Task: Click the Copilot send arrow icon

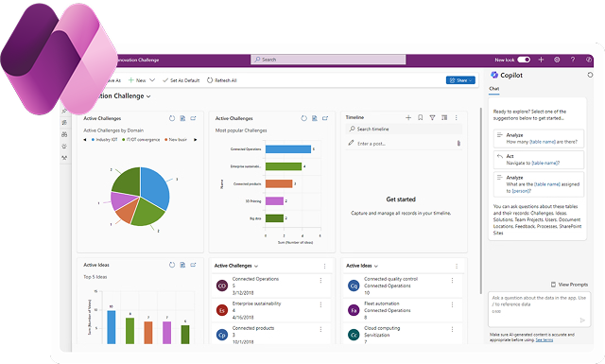Action: click(x=582, y=320)
